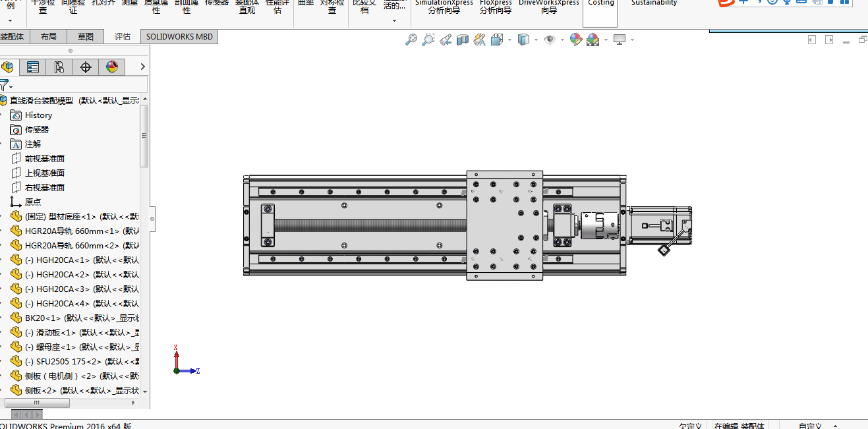Open the SOLIDWORKS MBD tab
Viewport: 868px width, 429px height.
point(179,37)
